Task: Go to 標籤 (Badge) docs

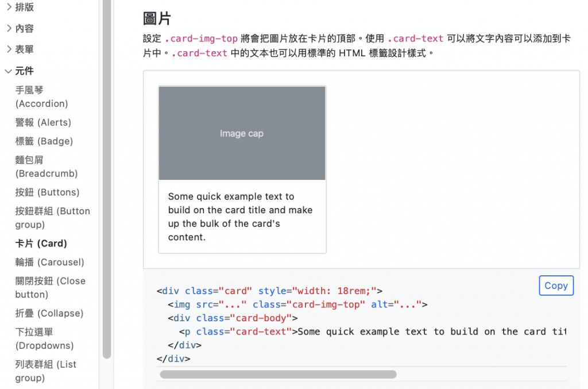Action: point(44,141)
